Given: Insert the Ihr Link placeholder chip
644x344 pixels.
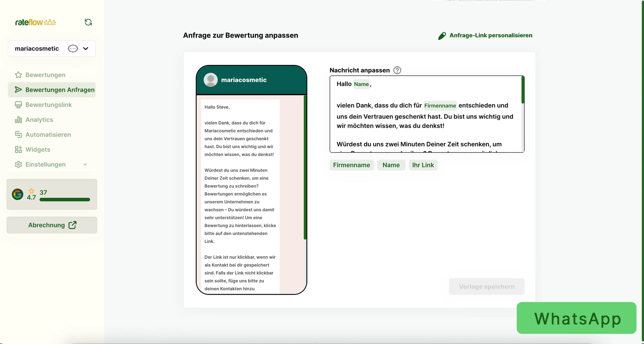Looking at the screenshot, I should (423, 165).
